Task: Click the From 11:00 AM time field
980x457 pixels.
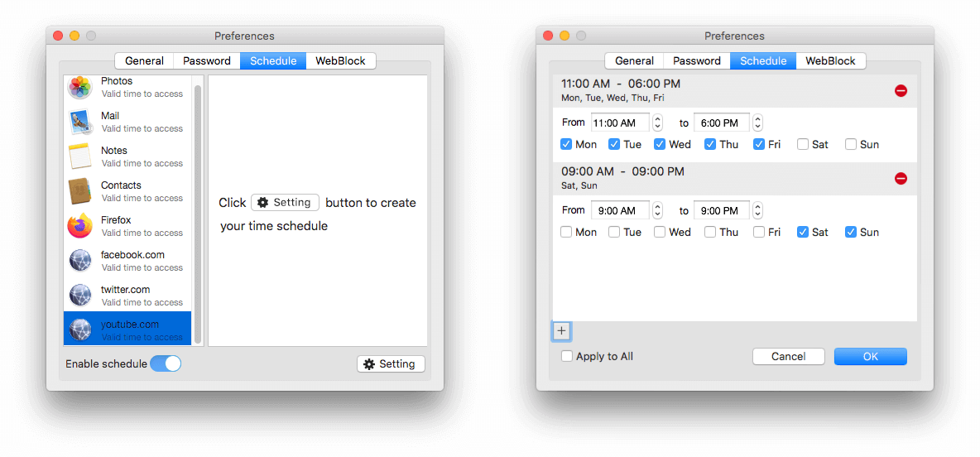Action: click(x=620, y=123)
